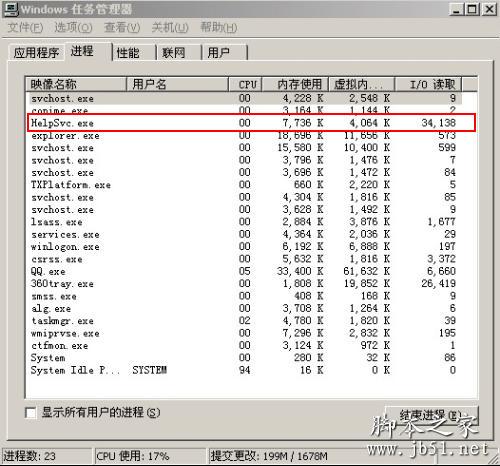The image size is (500, 466).
Task: Click the 结束进程 button
Action: pos(432,415)
